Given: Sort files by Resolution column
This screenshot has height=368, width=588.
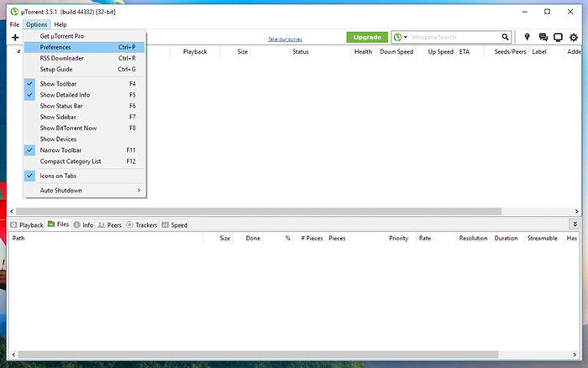Looking at the screenshot, I should [x=474, y=239].
